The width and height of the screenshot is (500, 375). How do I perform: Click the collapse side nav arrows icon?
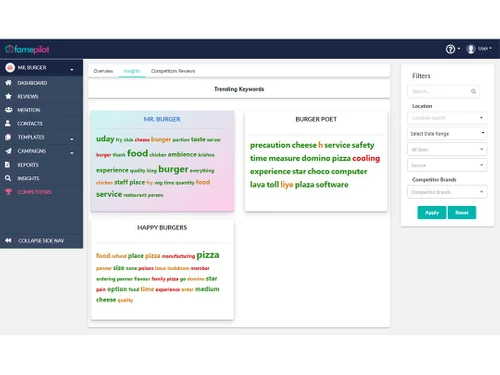[x=8, y=240]
